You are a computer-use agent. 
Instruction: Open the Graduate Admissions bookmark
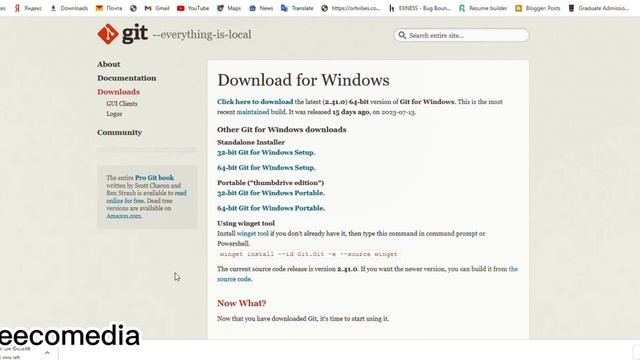[599, 8]
